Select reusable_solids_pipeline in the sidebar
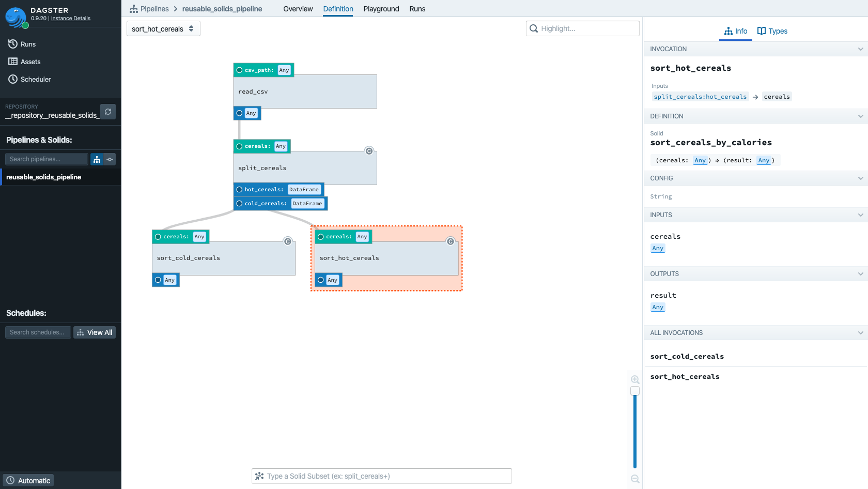 pyautogui.click(x=60, y=177)
